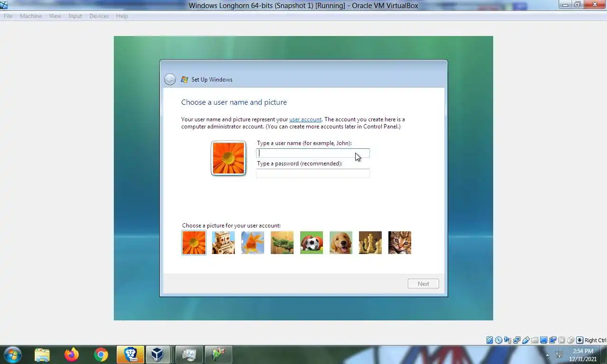The image size is (607, 364).
Task: Click the shared folders status icon
Action: [x=534, y=340]
